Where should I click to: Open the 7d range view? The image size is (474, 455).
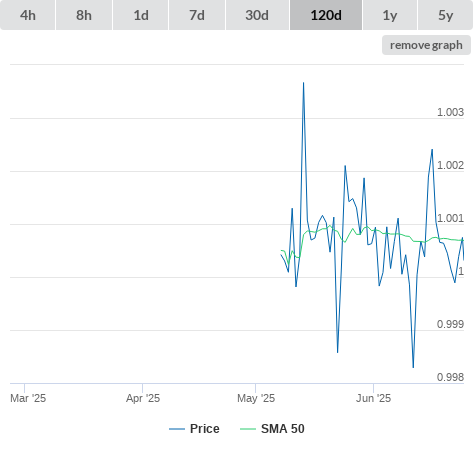pyautogui.click(x=197, y=15)
